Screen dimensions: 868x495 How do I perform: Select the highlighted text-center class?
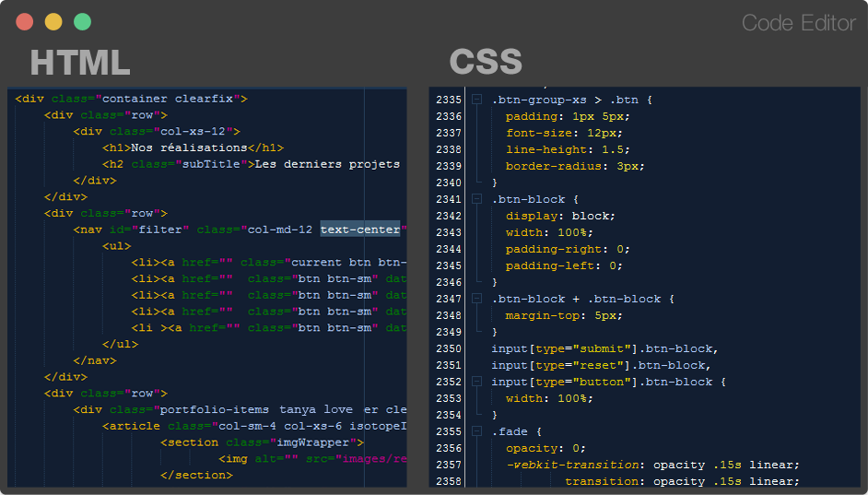point(360,230)
